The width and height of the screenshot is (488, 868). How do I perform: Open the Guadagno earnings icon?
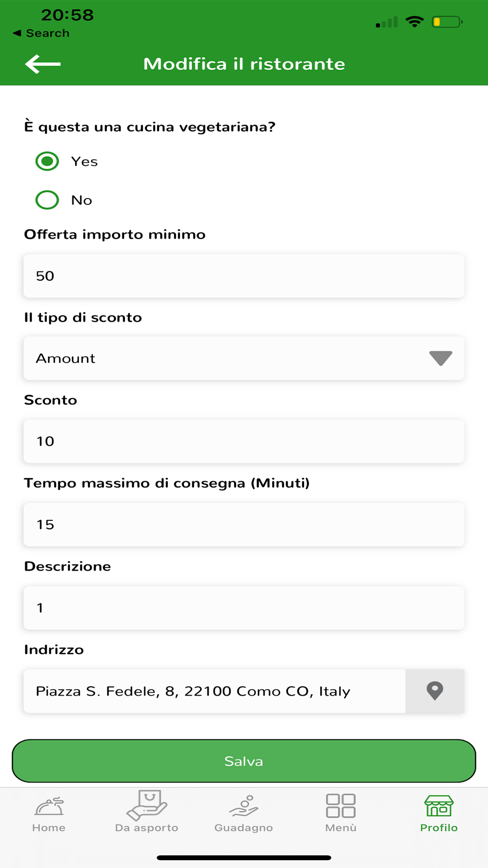coord(244,806)
